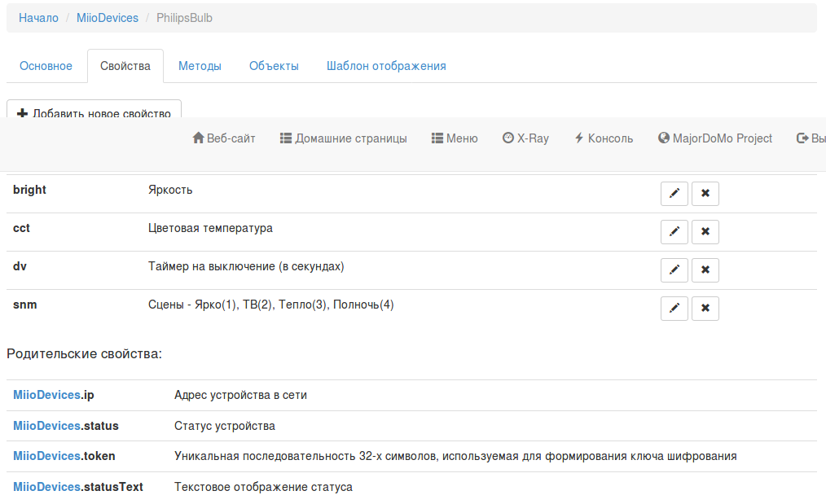The height and width of the screenshot is (504, 826).
Task: Switch to the Методы tab
Action: (x=200, y=65)
